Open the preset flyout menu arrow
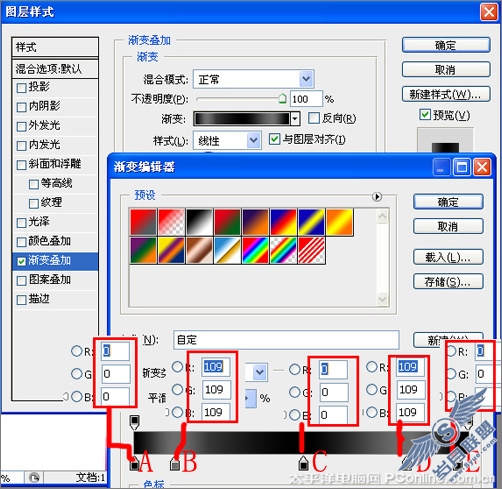 (x=377, y=197)
